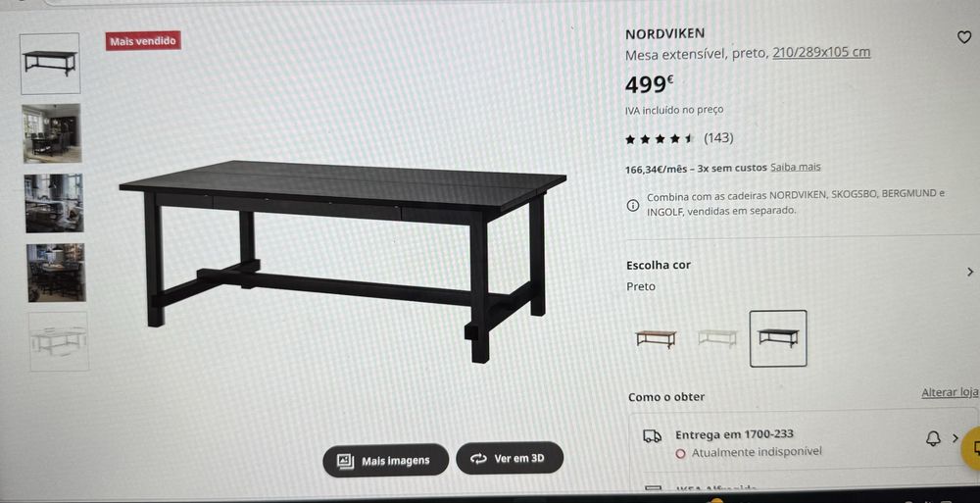Image resolution: width=980 pixels, height=503 pixels.
Task: Launch Ver em 3D viewer
Action: (510, 459)
